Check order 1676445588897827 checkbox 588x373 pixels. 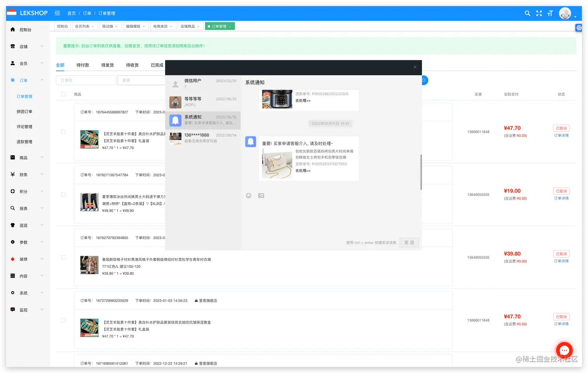tap(63, 132)
